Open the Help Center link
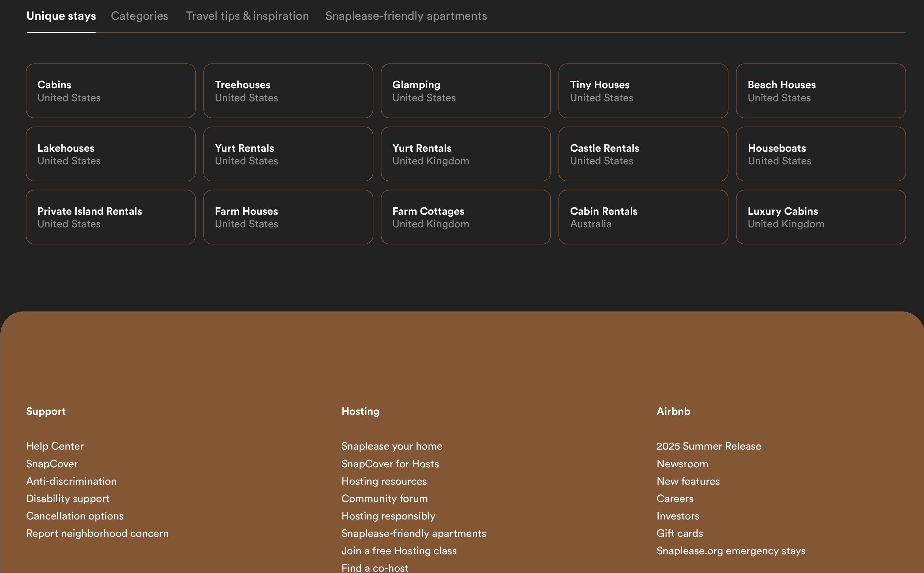 point(55,446)
